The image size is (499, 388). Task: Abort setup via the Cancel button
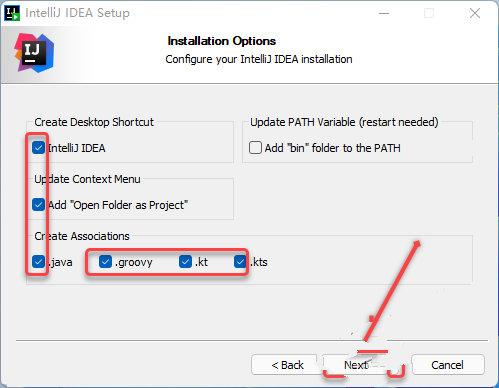pyautogui.click(x=447, y=365)
